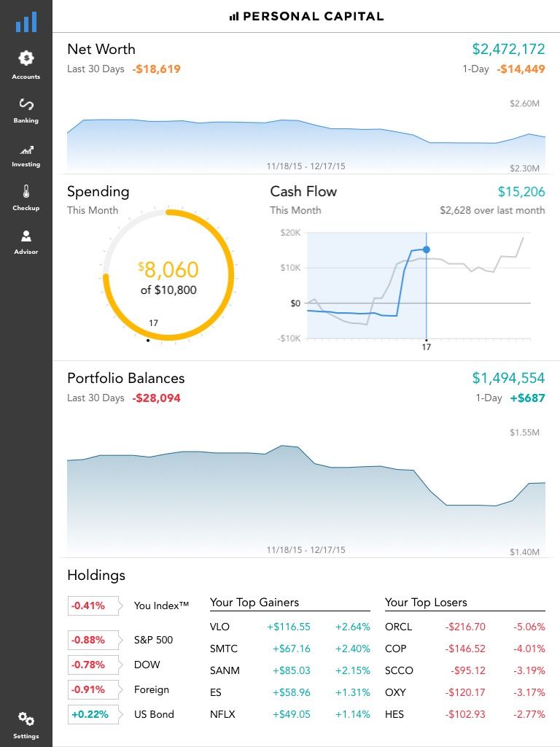Open the Net Worth section heading
This screenshot has height=747, width=560.
101,50
